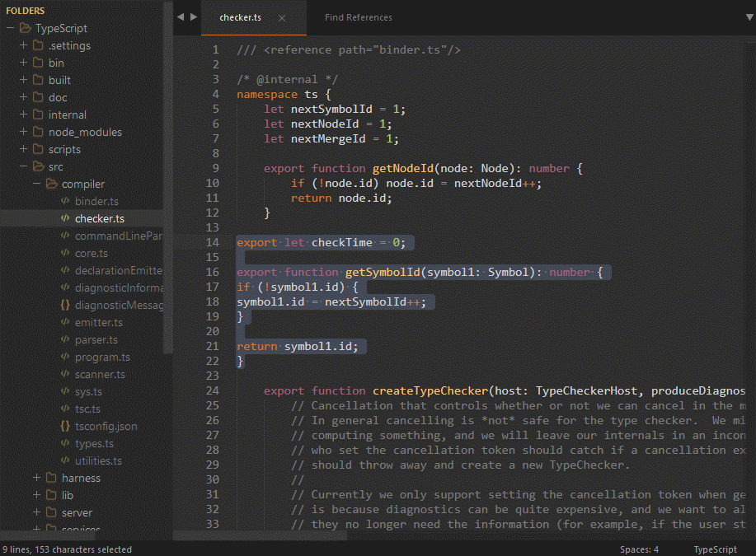The height and width of the screenshot is (556, 756).
Task: Close the checker.ts tab
Action: [282, 17]
